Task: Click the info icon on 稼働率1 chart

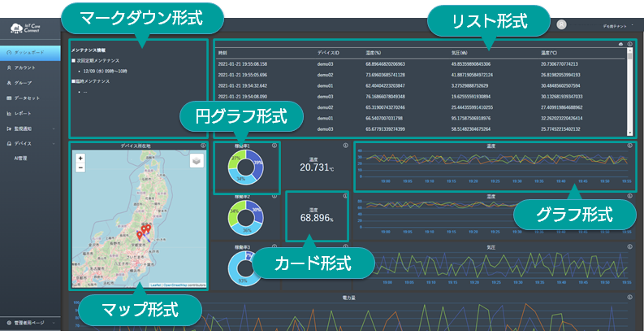Action: pos(274,146)
